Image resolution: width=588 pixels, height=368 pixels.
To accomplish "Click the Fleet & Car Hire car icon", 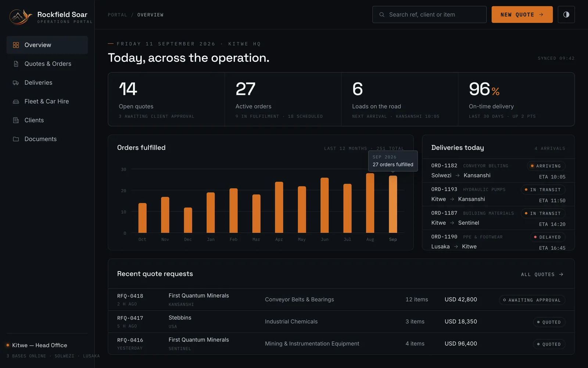I will 16,102.
